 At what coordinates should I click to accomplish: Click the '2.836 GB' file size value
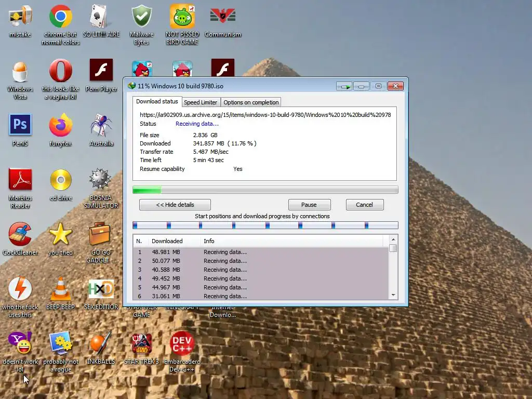pyautogui.click(x=205, y=135)
